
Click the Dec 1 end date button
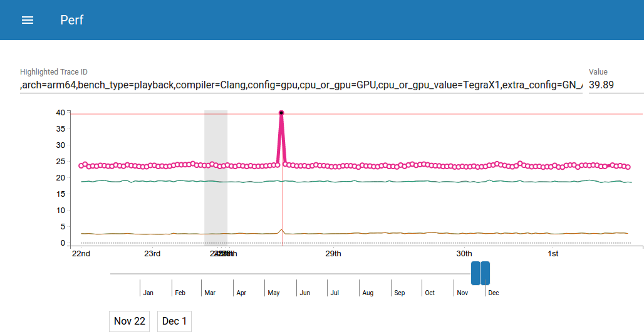(x=174, y=321)
